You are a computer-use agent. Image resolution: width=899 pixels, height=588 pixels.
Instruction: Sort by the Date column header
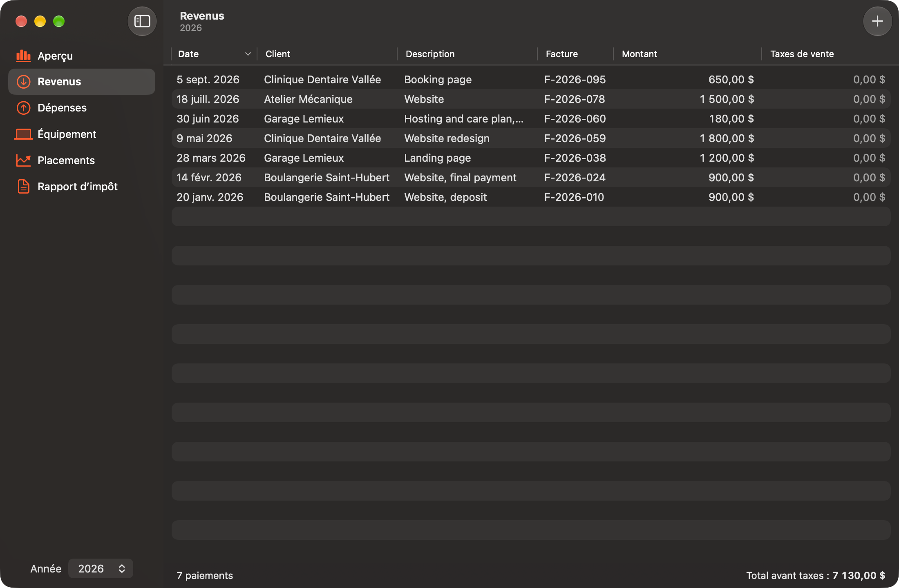click(214, 54)
